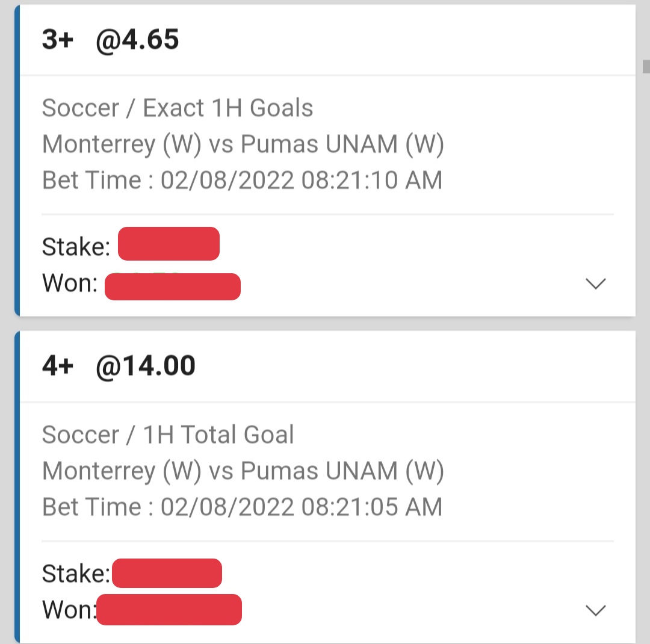The image size is (650, 644).
Task: Click the red hidden stake amount in the 3+ bet
Action: point(169,244)
